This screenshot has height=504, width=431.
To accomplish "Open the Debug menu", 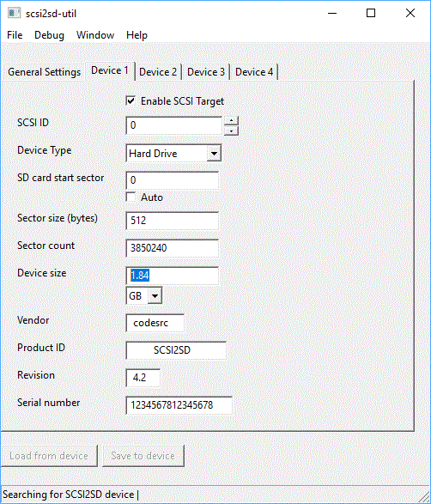I will [49, 34].
